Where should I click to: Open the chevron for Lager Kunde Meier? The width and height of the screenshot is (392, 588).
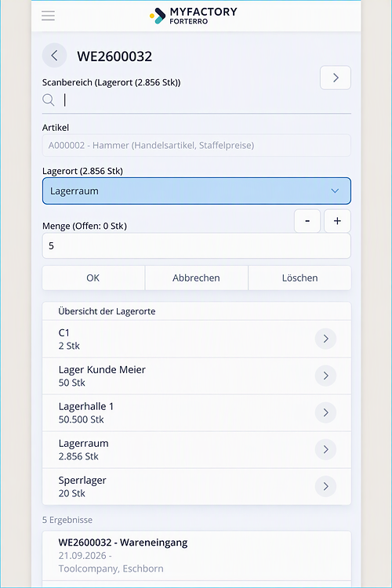click(325, 376)
